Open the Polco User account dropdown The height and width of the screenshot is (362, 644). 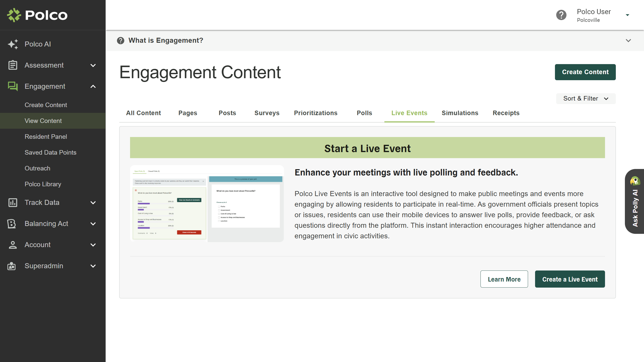coord(627,15)
